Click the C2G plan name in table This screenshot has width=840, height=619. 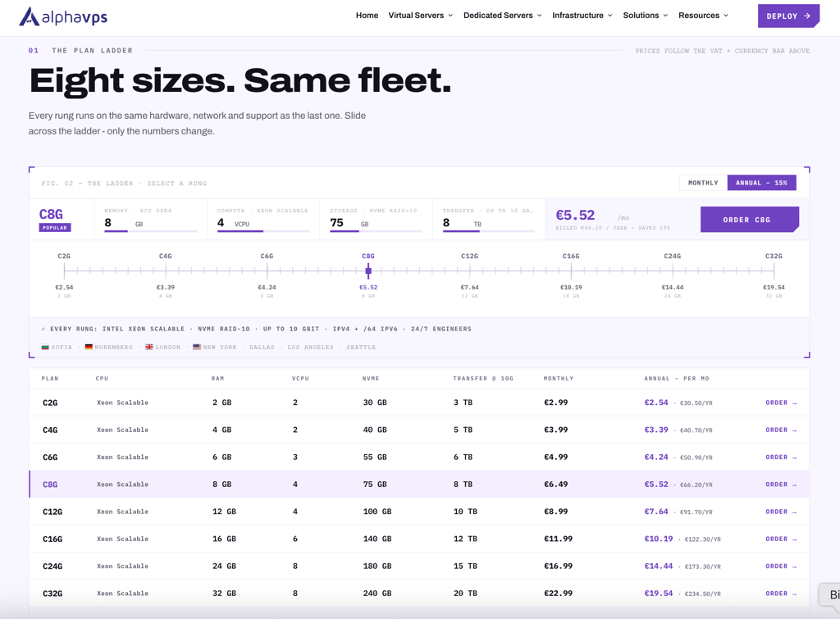pos(50,403)
